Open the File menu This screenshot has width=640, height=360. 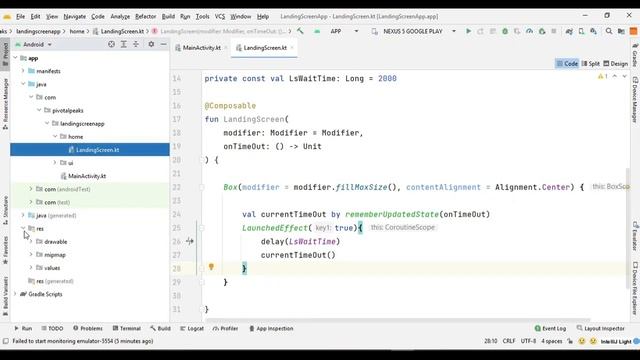pyautogui.click(x=20, y=16)
